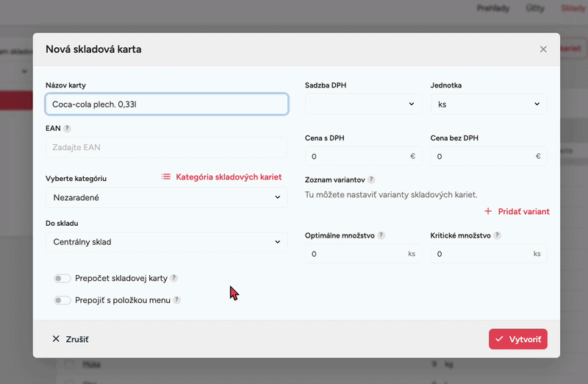The image size is (588, 384).
Task: Click help icon next to Prepočet skladovej karty
Action: tap(174, 278)
